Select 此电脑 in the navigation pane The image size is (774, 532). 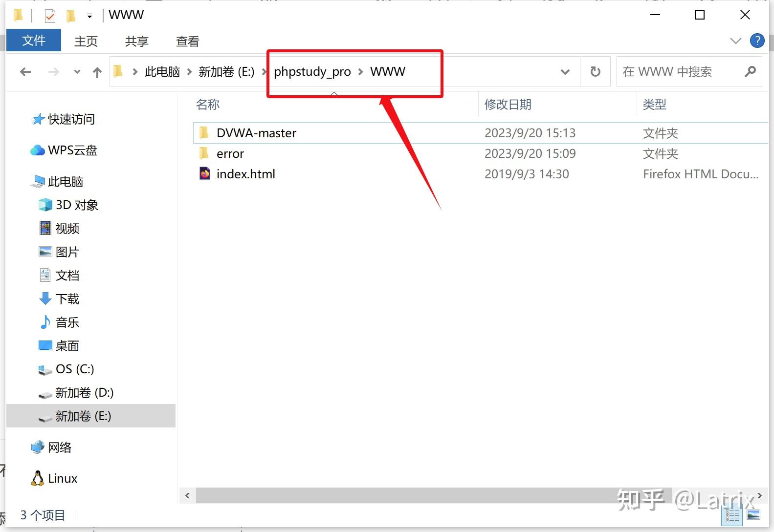[x=57, y=181]
